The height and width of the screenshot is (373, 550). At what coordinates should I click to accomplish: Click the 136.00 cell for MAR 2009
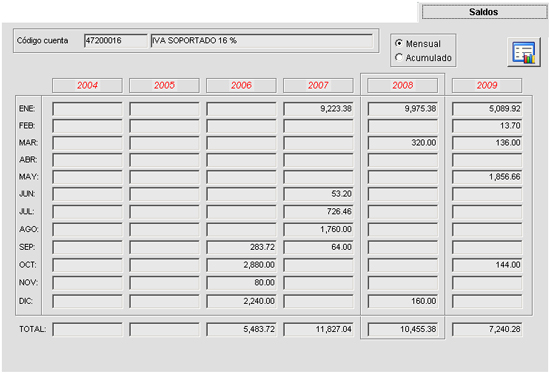coord(487,143)
